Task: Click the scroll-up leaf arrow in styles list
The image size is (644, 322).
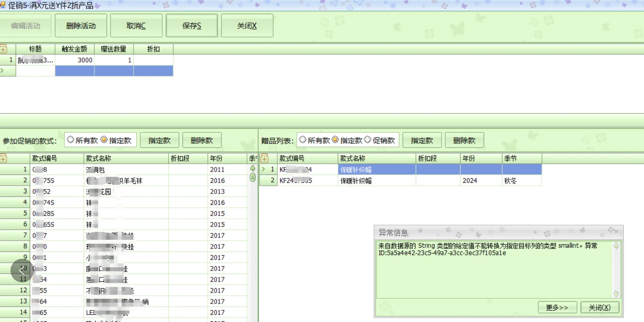Action: point(252,168)
